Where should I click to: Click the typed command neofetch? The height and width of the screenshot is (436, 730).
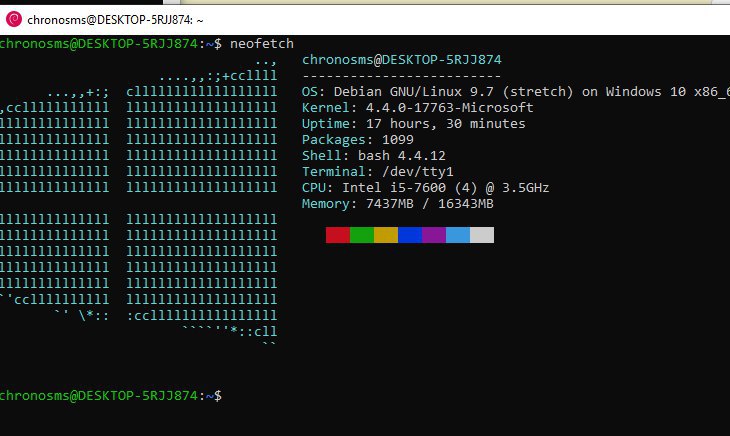262,44
